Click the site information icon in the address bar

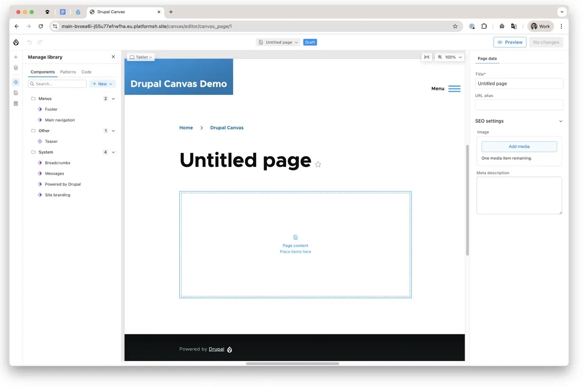pyautogui.click(x=55, y=27)
